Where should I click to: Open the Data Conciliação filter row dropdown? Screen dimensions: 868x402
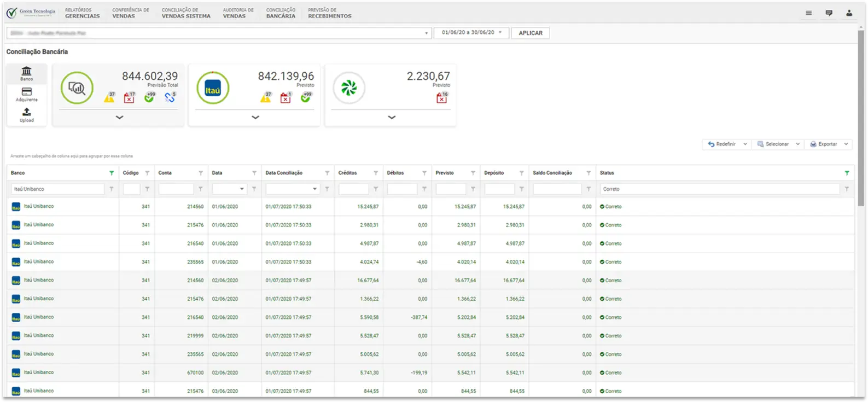(x=314, y=189)
